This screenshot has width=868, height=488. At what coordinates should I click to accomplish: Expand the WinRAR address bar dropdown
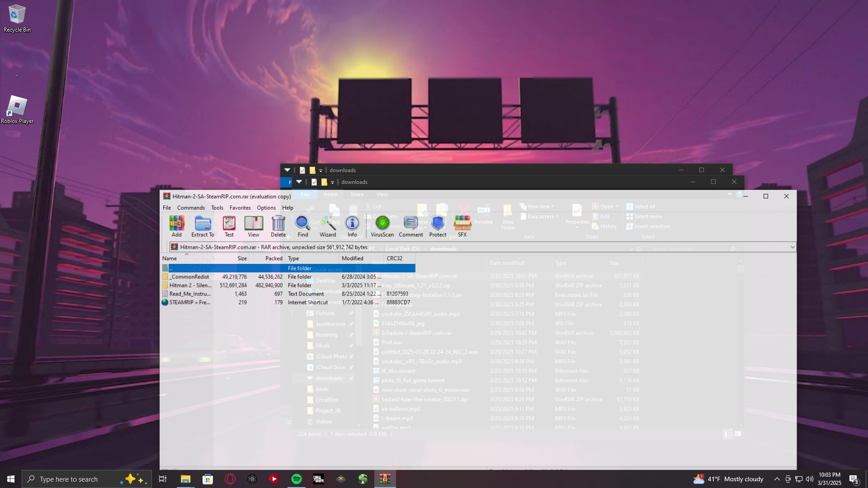[792, 247]
